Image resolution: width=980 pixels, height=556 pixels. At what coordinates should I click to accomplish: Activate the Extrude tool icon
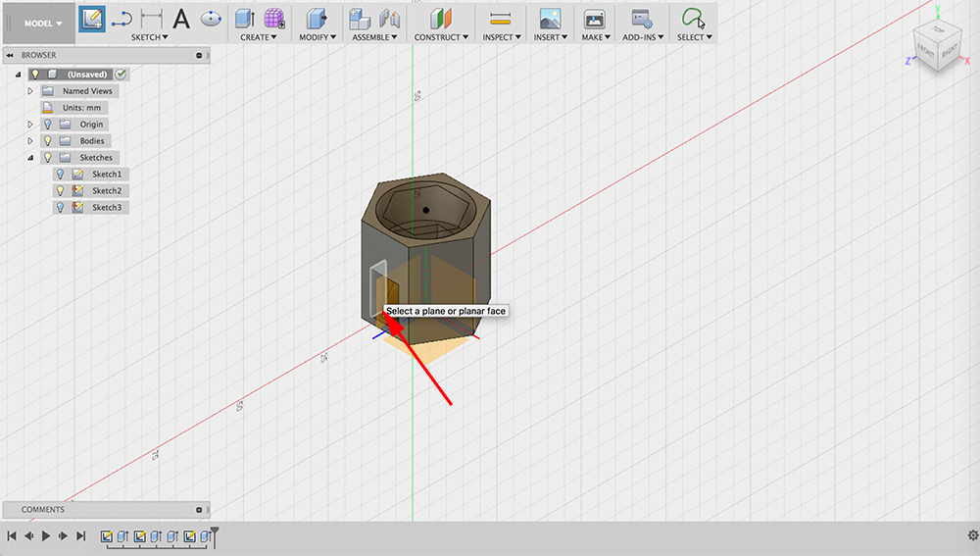tap(245, 19)
